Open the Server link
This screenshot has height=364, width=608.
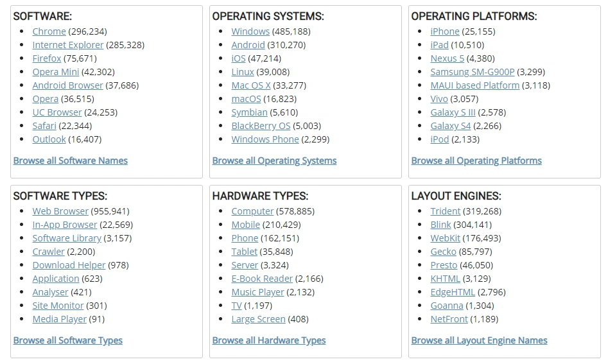(x=245, y=265)
